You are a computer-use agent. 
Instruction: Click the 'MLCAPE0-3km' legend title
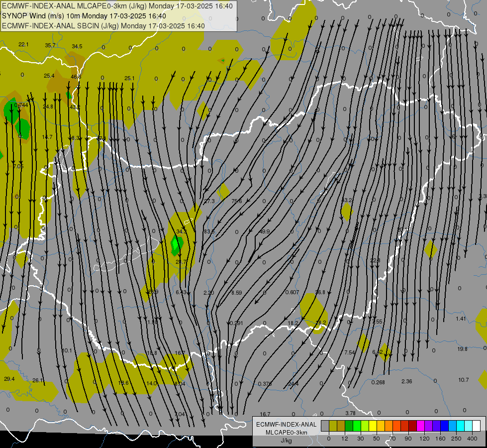287,433
